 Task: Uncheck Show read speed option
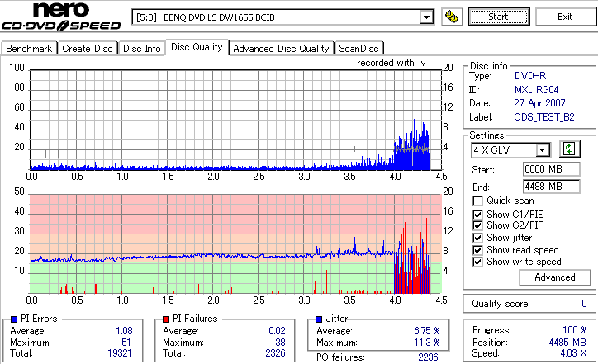[x=477, y=250]
